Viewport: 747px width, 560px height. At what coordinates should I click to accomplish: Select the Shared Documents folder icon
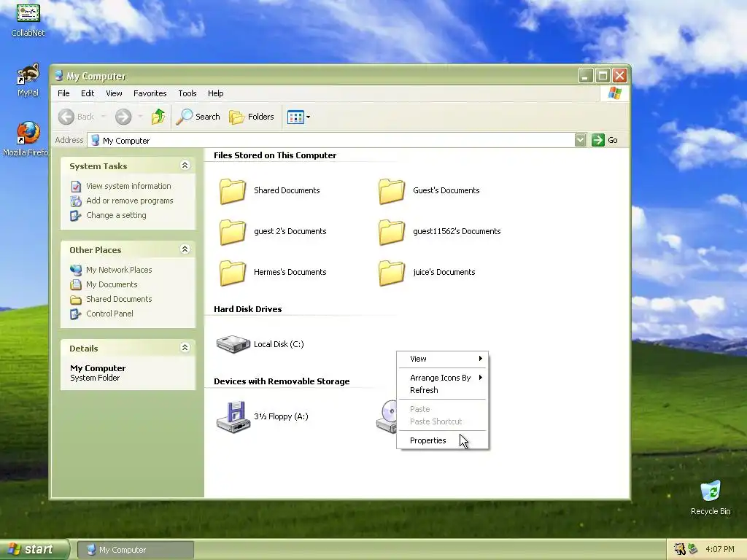coord(233,192)
